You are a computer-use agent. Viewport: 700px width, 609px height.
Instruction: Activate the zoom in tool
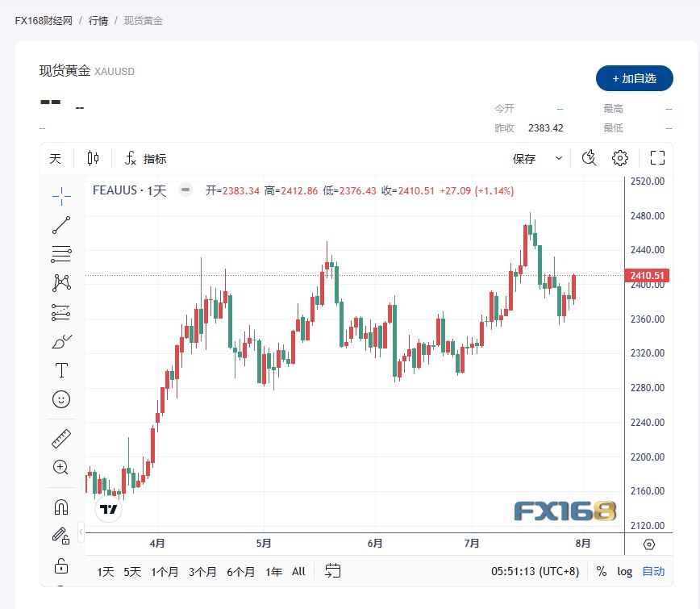(61, 468)
